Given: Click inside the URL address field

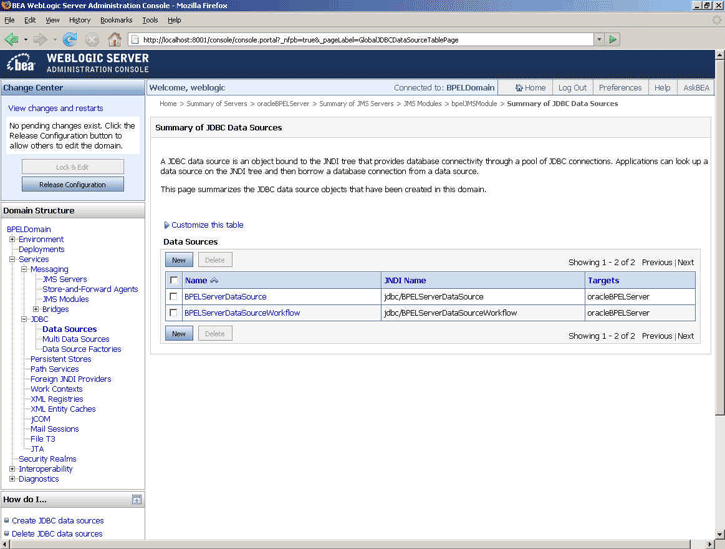Looking at the screenshot, I should click(361, 40).
